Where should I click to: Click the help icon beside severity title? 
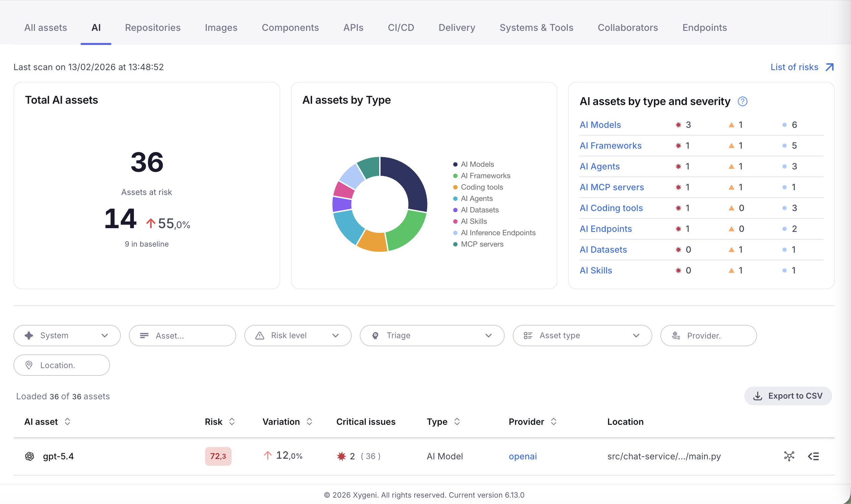[742, 101]
